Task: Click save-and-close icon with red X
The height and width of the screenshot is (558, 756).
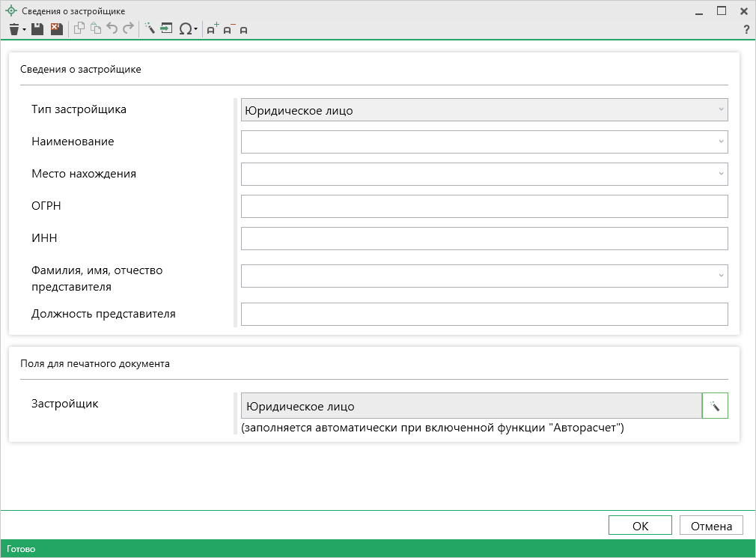Action: (x=56, y=29)
